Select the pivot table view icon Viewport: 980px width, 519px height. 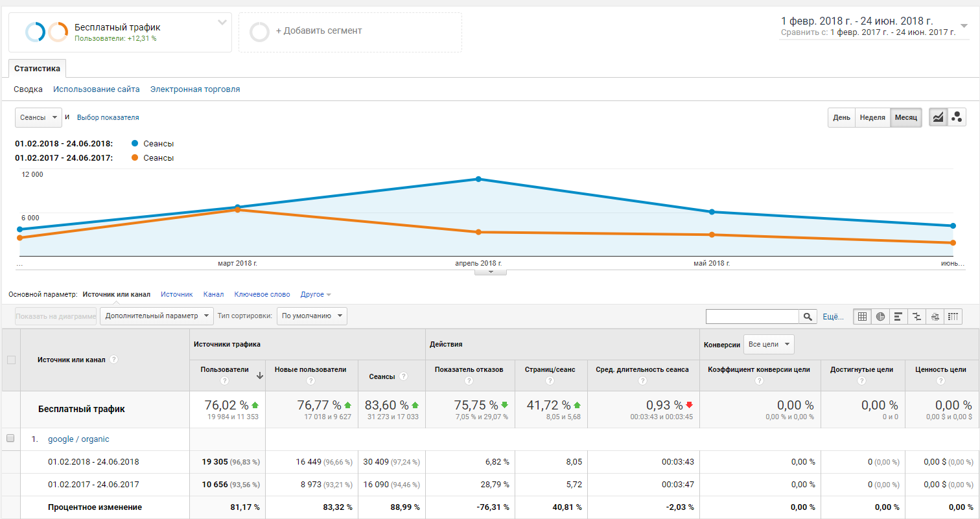tap(953, 316)
